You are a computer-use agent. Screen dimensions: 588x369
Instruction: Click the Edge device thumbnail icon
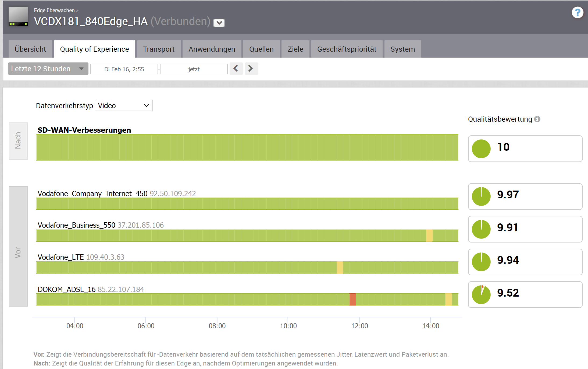point(18,16)
